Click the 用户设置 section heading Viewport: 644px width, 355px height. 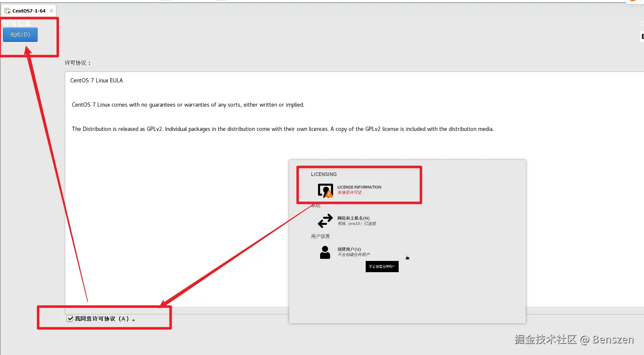pyautogui.click(x=320, y=236)
